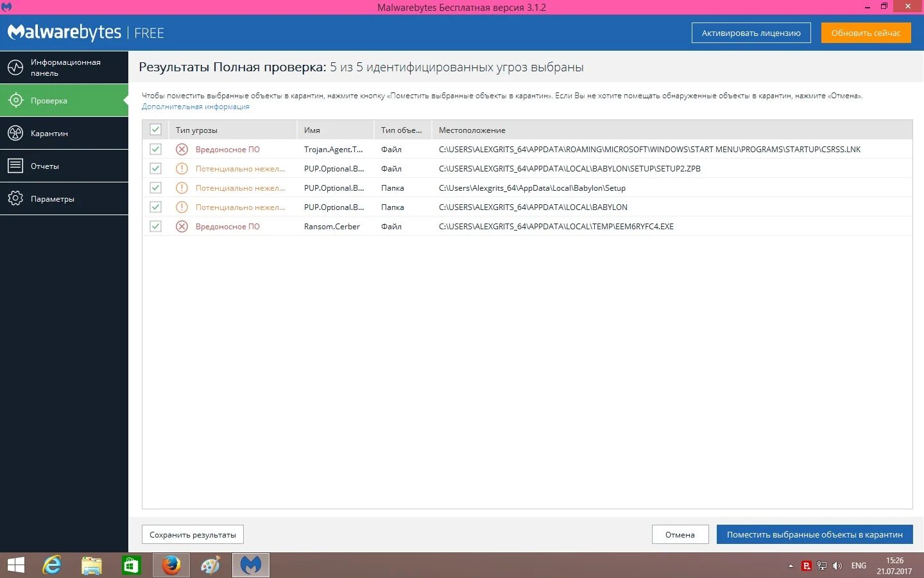This screenshot has width=924, height=578.
Task: Open the Отчеты reports section
Action: 64,166
